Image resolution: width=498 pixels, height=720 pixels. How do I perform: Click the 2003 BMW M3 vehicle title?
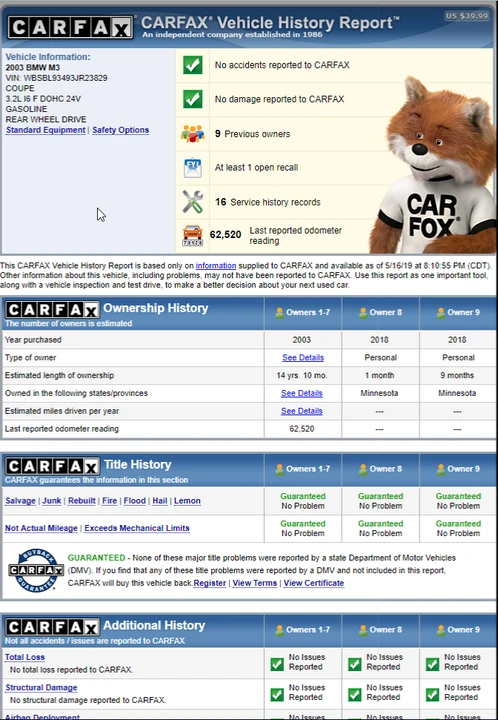(x=33, y=68)
